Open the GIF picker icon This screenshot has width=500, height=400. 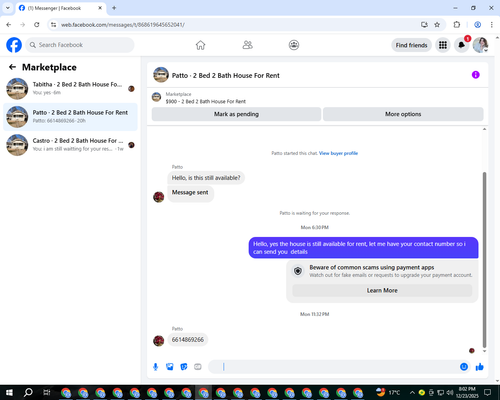[x=198, y=367]
